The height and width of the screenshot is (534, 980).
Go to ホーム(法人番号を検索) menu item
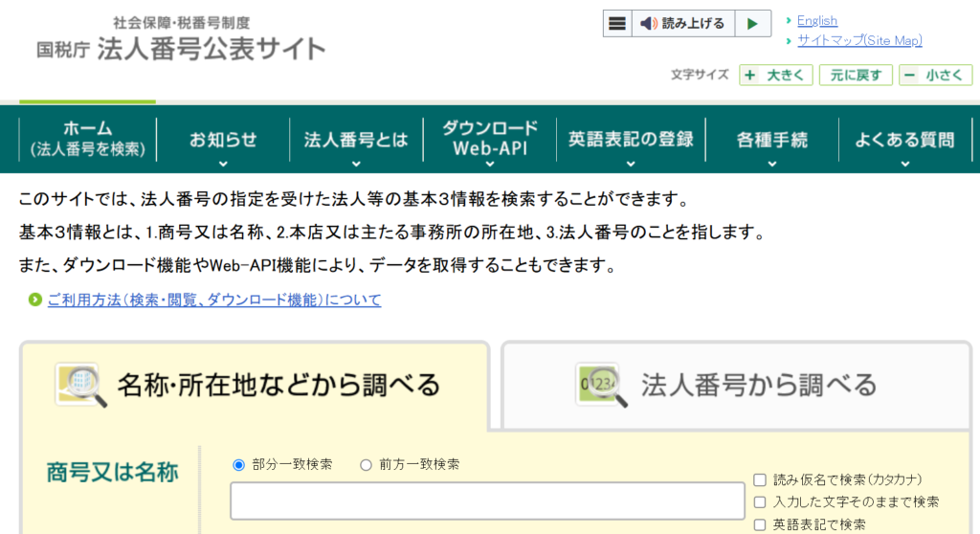tap(87, 139)
